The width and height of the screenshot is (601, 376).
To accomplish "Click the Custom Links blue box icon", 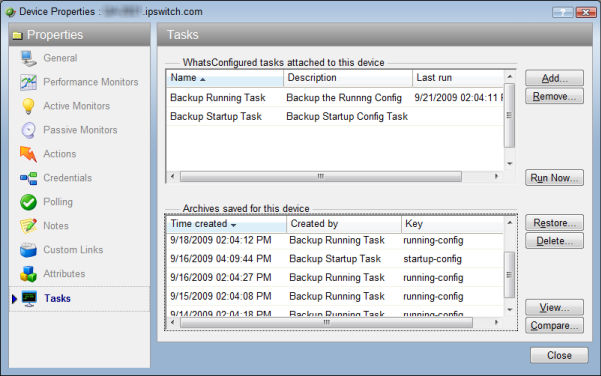I will click(28, 250).
